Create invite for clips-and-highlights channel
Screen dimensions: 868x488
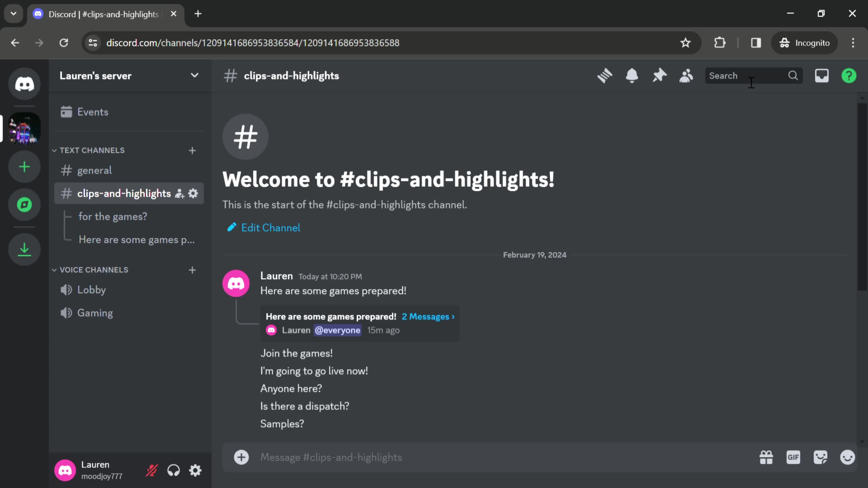[180, 194]
